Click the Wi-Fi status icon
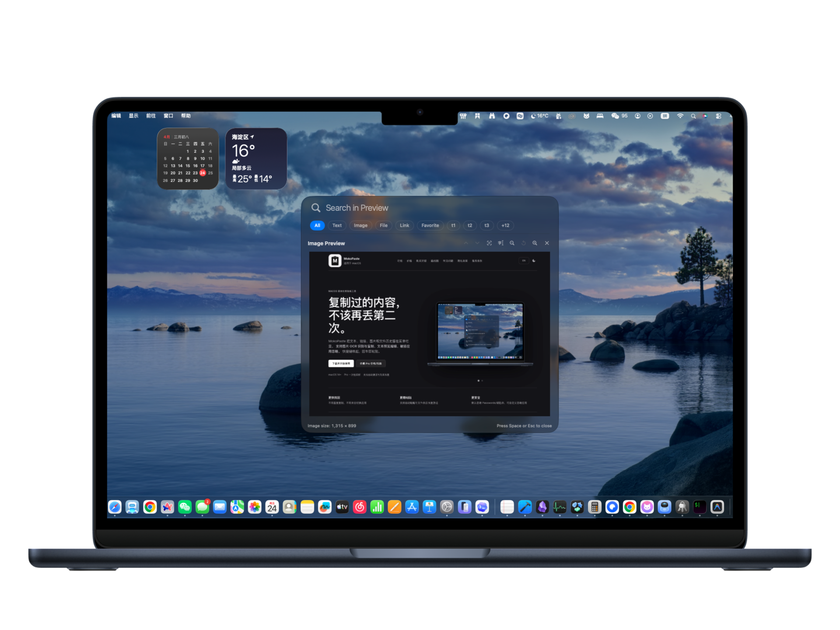This screenshot has width=840, height=630. point(680,116)
